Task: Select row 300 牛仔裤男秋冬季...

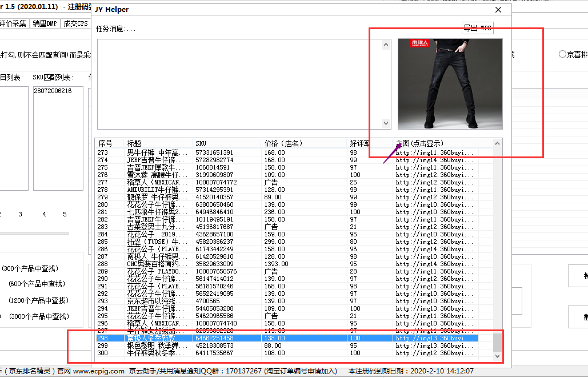Action: (x=286, y=353)
